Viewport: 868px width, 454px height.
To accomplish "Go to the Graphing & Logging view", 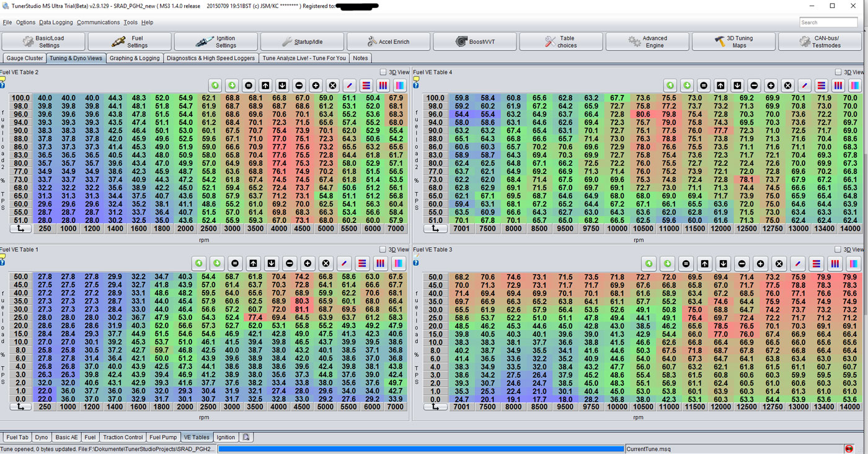I will (x=135, y=58).
